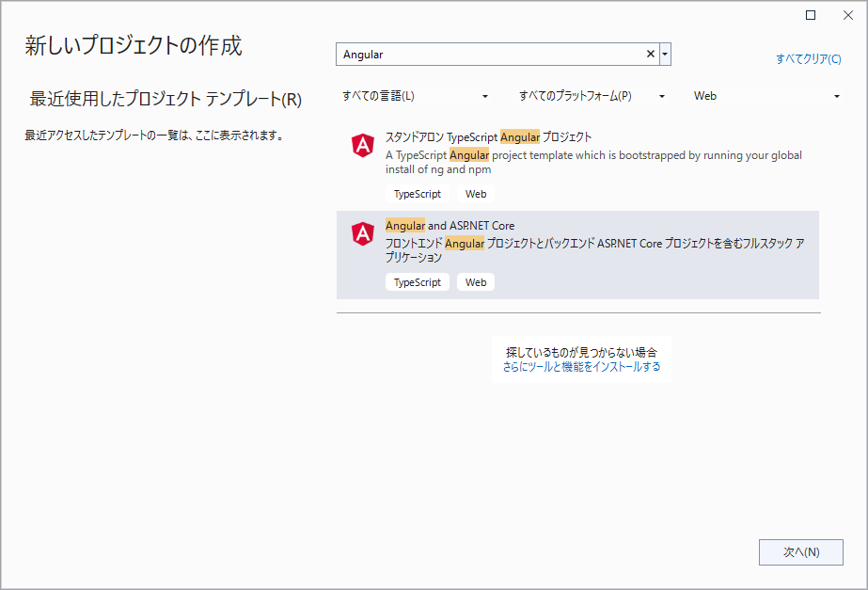Image resolution: width=868 pixels, height=590 pixels.
Task: Click the 探しているものが見つからない場合 text
Action: point(581,352)
